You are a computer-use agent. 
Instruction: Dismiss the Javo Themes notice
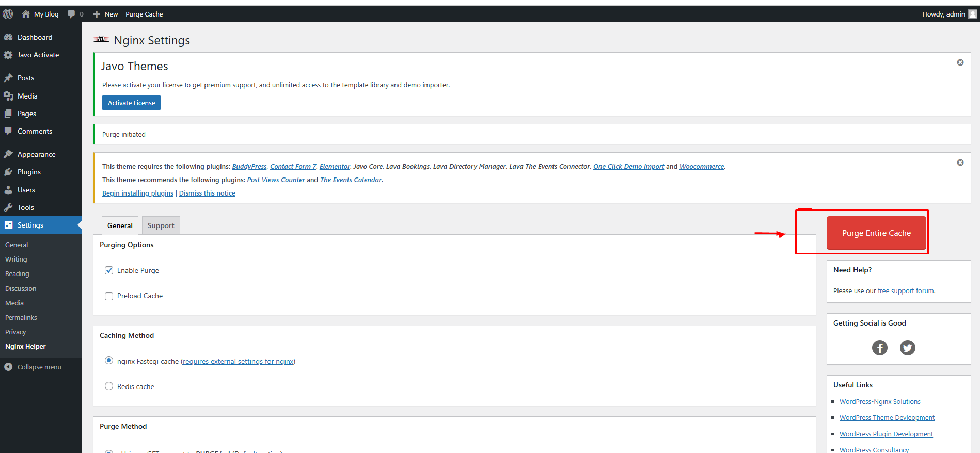(x=960, y=62)
